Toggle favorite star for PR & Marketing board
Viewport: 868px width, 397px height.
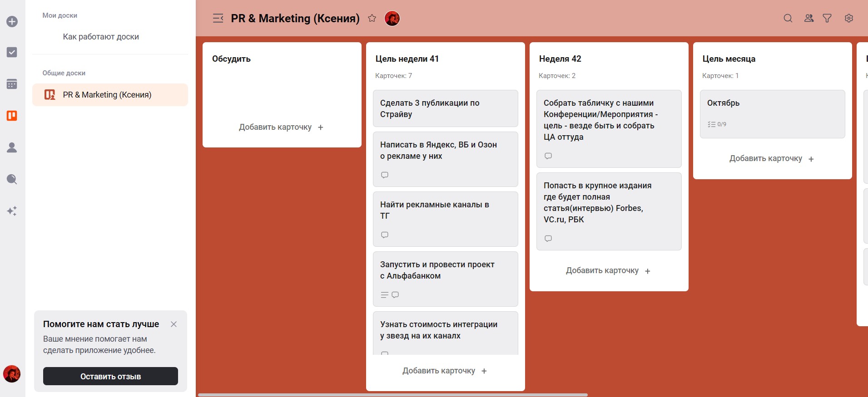pos(372,18)
